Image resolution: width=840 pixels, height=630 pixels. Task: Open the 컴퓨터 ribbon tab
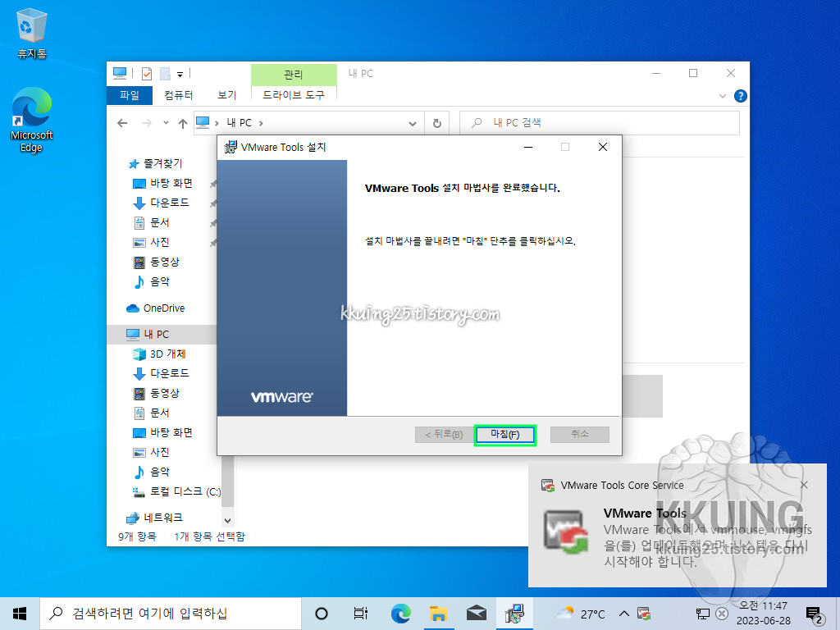(178, 95)
